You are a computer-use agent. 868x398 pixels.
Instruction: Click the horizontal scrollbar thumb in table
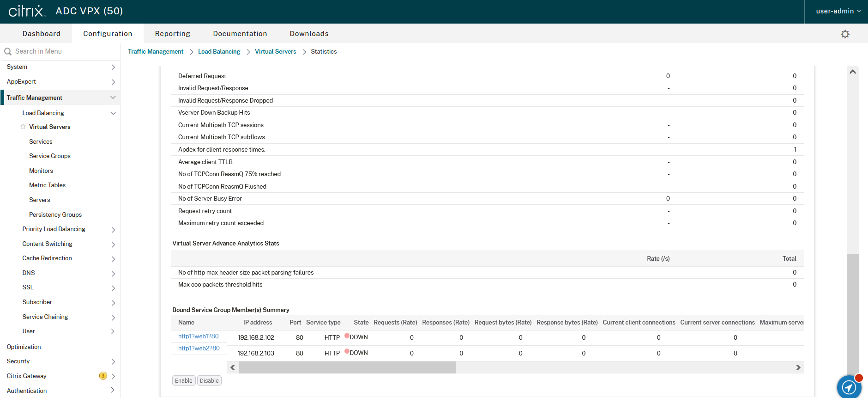pyautogui.click(x=347, y=367)
